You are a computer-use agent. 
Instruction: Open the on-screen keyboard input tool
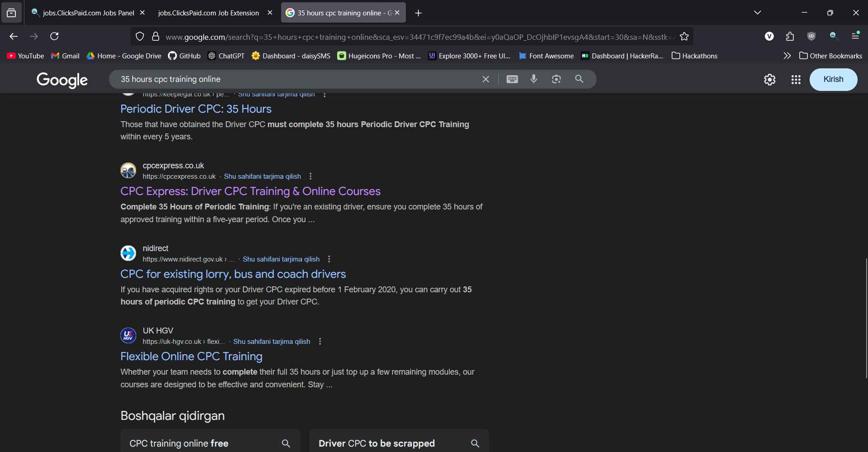pyautogui.click(x=512, y=79)
